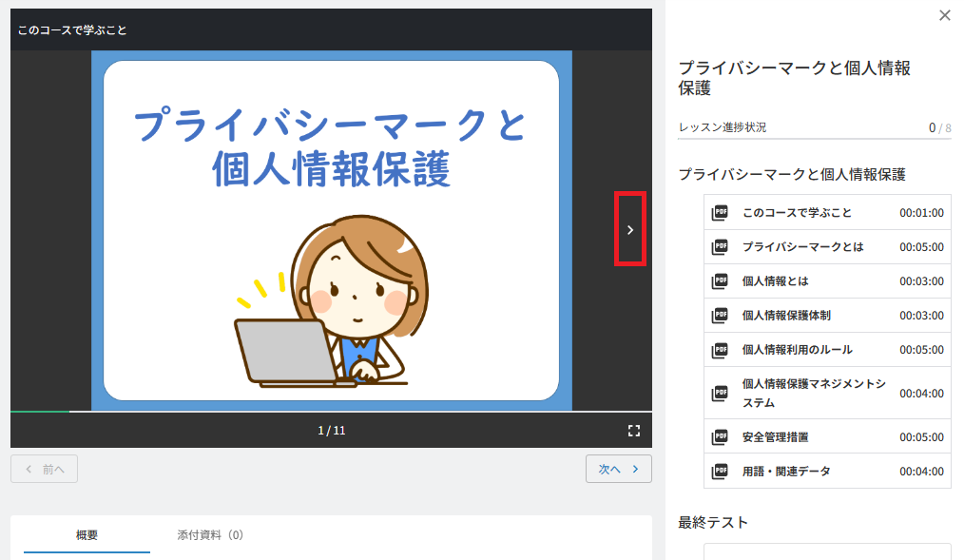964x560 pixels.
Task: Go to next lesson with 次へ button
Action: pos(619,469)
